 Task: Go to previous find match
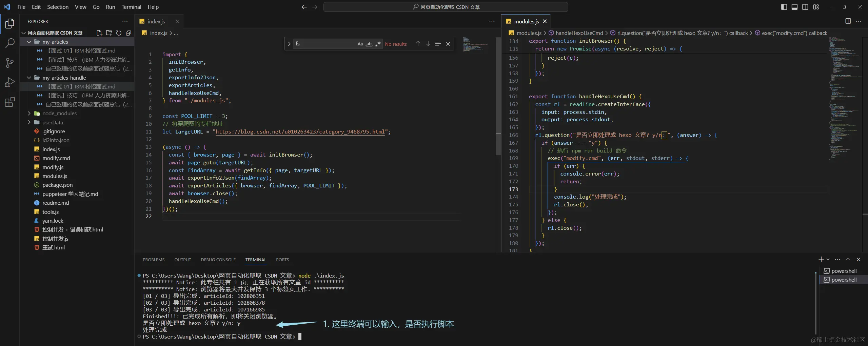[x=418, y=44]
